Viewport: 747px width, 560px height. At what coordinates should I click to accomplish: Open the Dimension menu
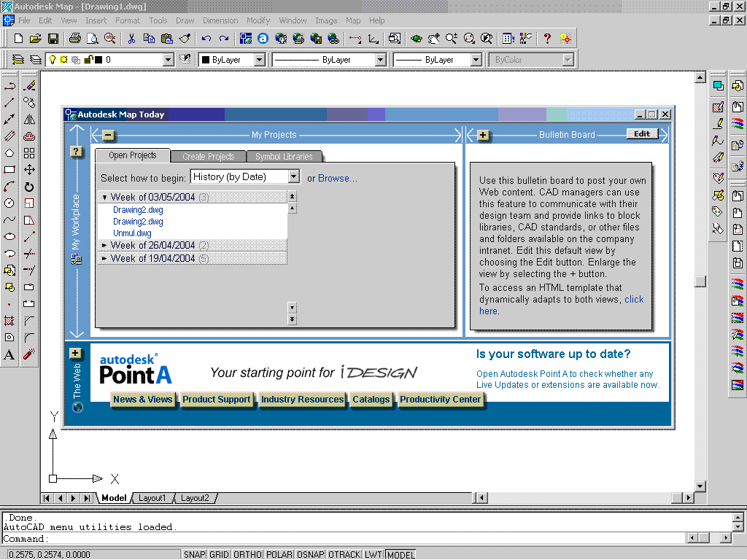point(220,20)
